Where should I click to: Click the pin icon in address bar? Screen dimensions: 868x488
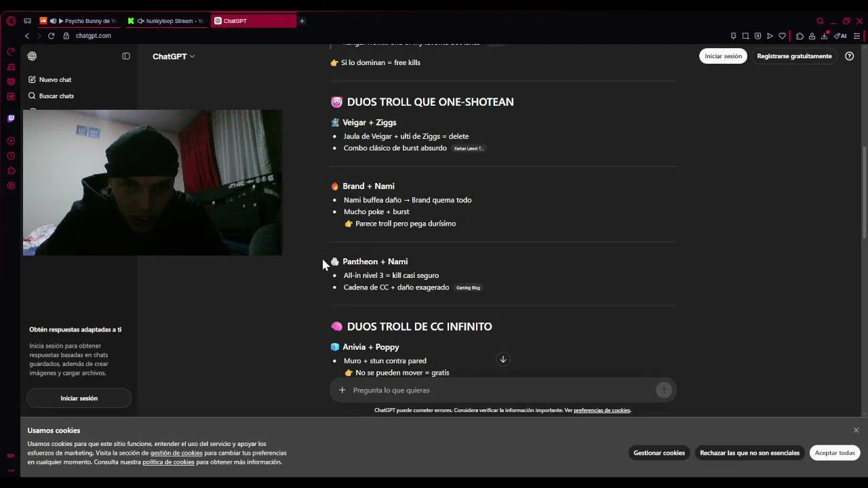tap(733, 36)
